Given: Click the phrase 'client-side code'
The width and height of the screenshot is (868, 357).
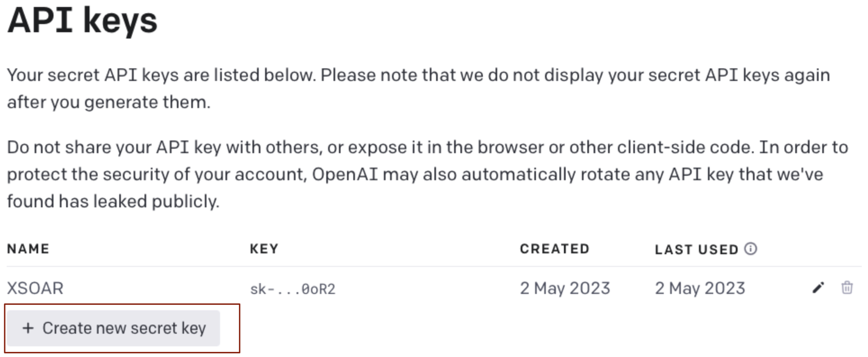Looking at the screenshot, I should click(x=684, y=147).
